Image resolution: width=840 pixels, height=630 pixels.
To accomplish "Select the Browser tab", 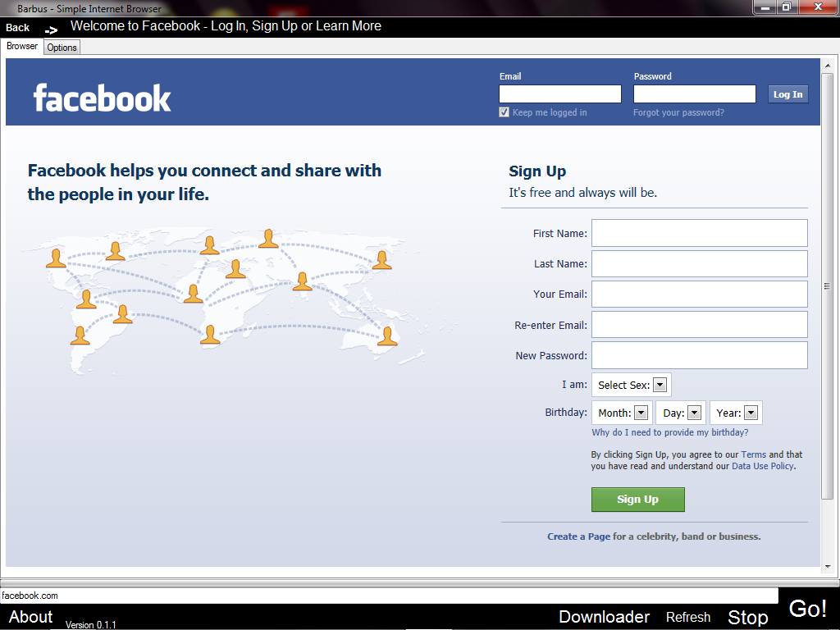I will click(x=22, y=47).
